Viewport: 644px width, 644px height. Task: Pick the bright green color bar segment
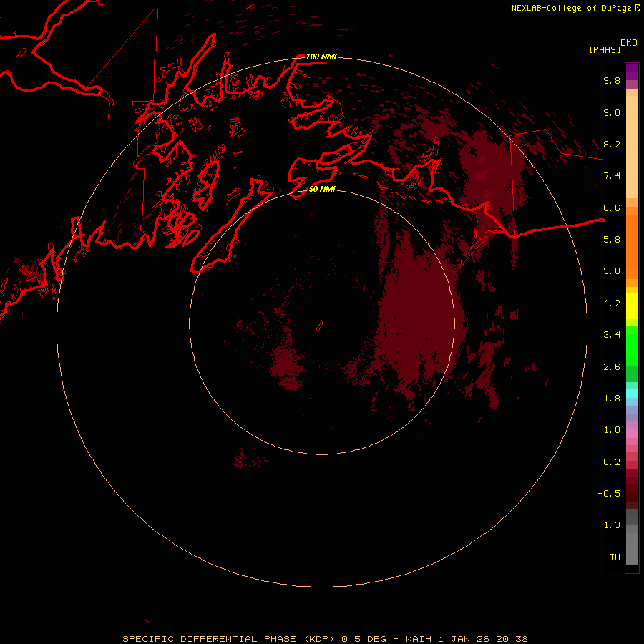[632, 345]
